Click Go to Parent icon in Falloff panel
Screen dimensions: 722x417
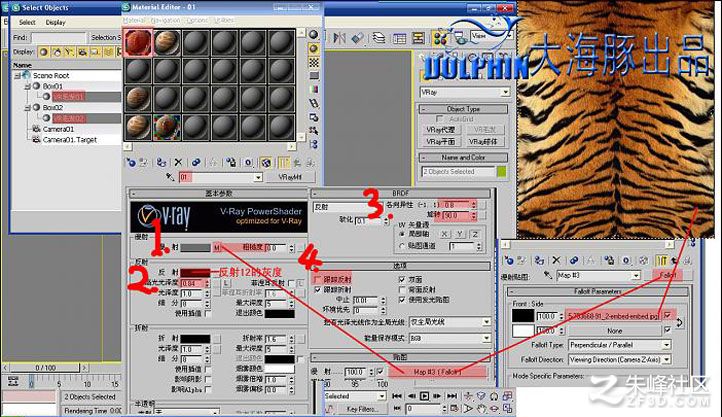click(x=675, y=261)
